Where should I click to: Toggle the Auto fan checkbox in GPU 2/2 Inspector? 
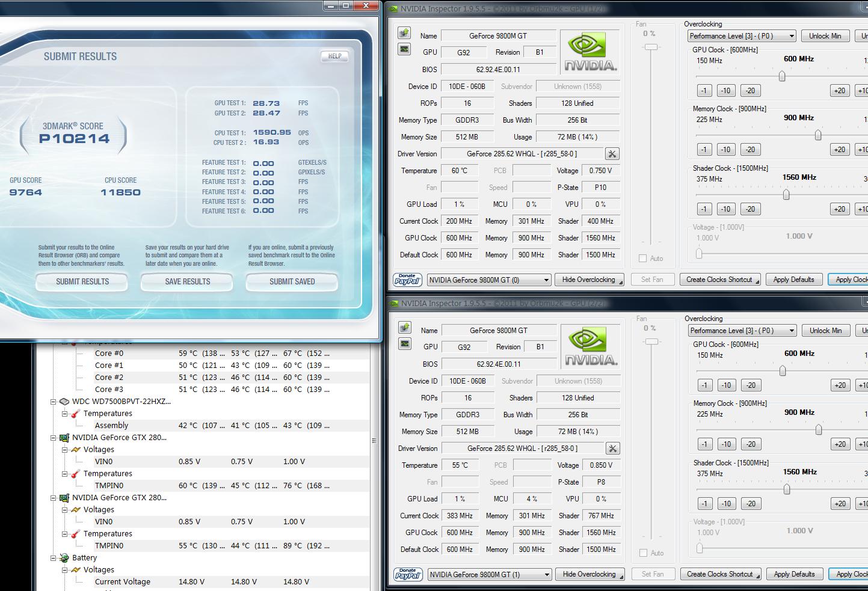[644, 553]
